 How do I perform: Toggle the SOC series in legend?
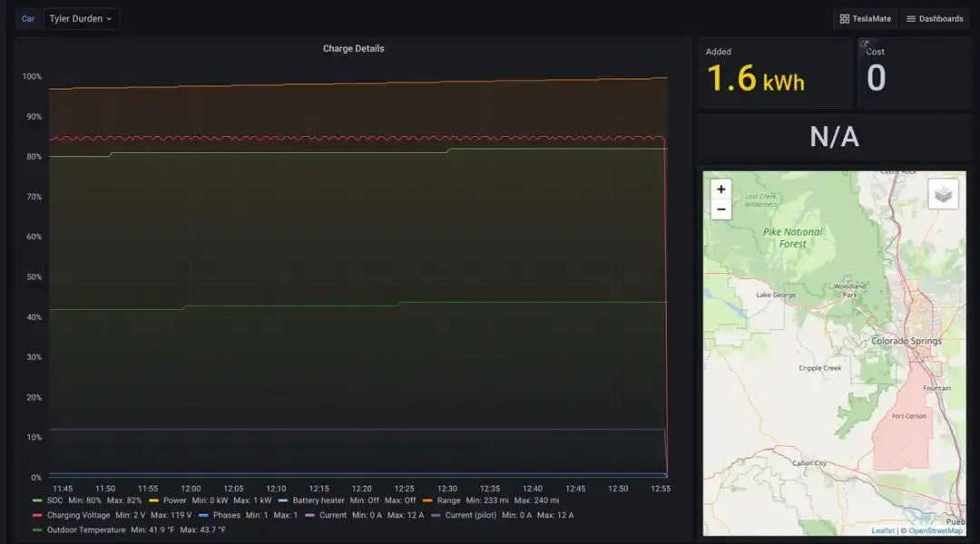[54, 500]
